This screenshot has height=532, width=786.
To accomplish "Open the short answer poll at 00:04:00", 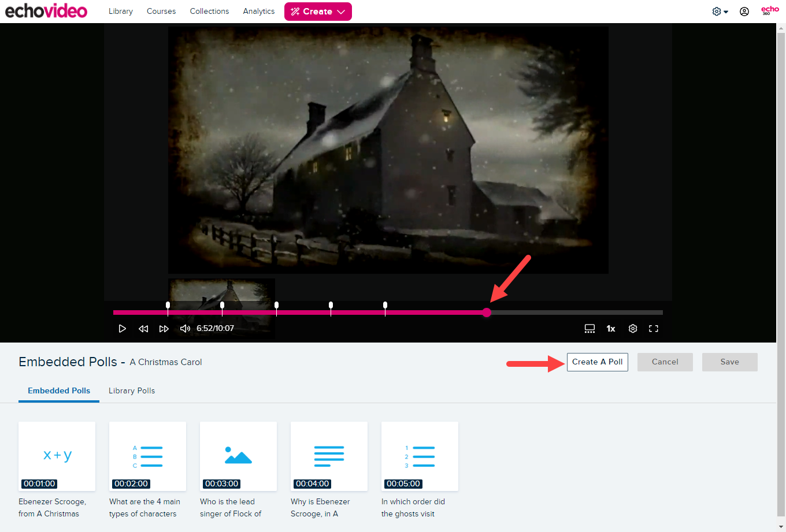I will (x=329, y=456).
